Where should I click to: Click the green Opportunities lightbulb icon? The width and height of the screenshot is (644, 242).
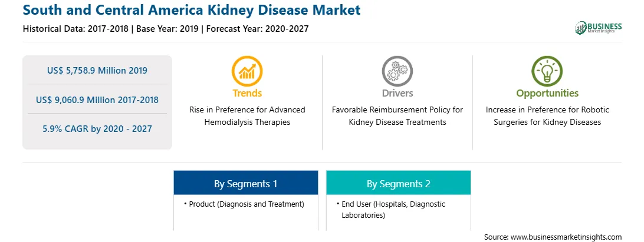click(547, 71)
